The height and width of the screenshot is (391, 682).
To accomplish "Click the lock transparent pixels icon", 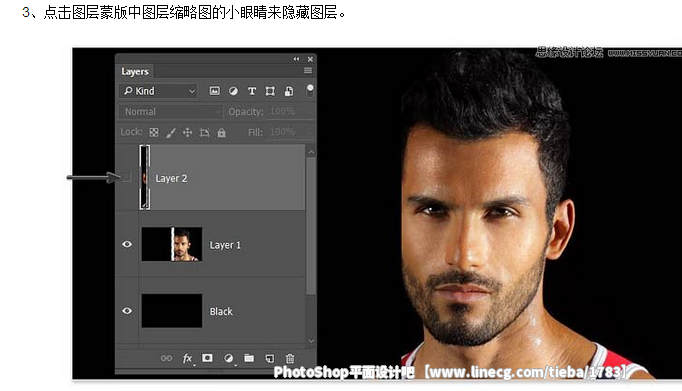I will (154, 132).
